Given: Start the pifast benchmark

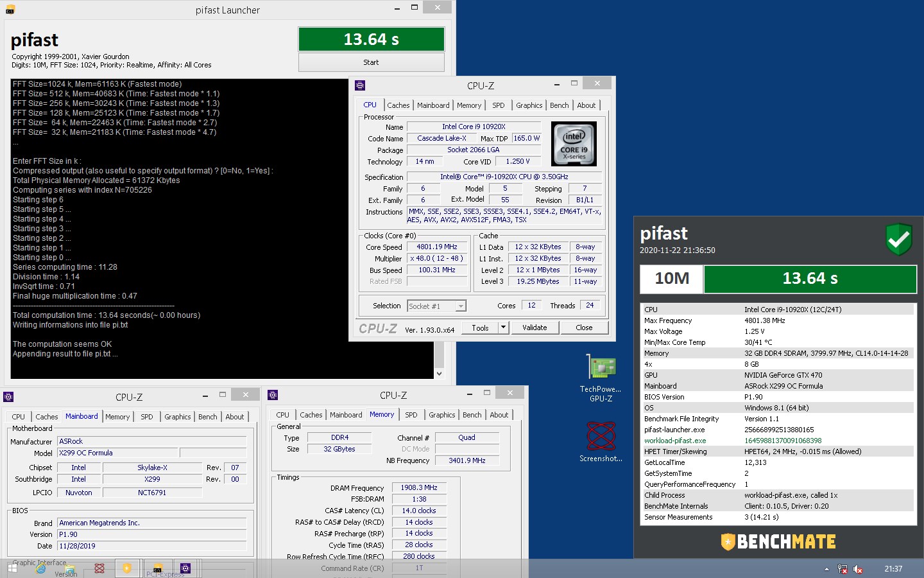Looking at the screenshot, I should click(x=371, y=62).
